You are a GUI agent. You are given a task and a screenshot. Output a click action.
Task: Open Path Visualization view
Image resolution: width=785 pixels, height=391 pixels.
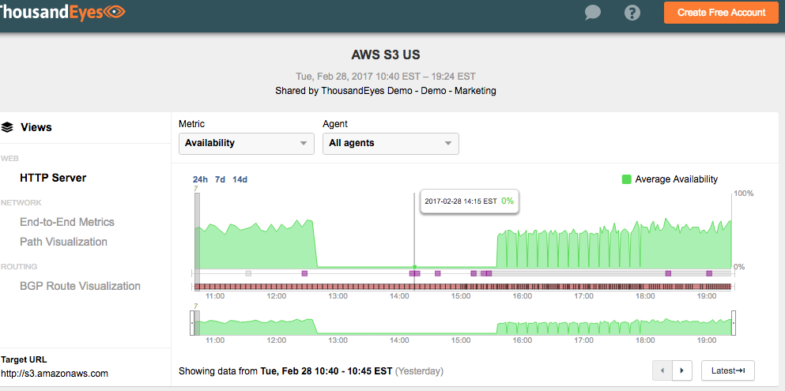(x=64, y=242)
